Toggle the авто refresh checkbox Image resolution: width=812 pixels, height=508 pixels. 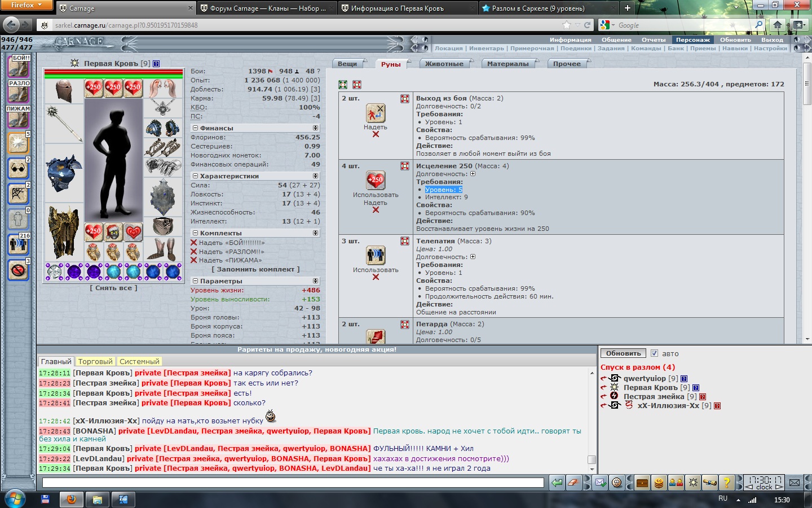(654, 353)
